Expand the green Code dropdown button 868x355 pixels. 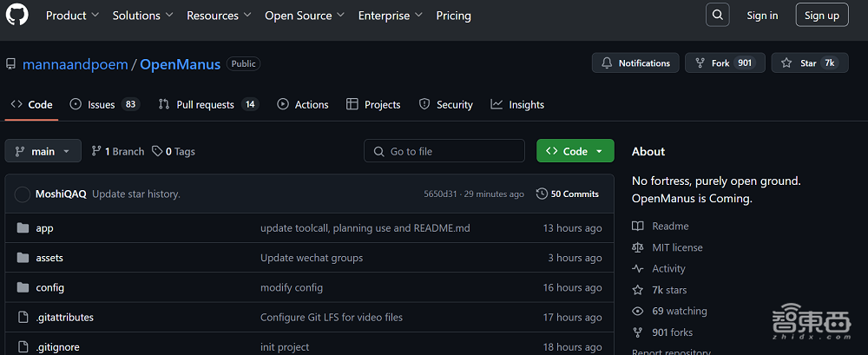tap(575, 151)
